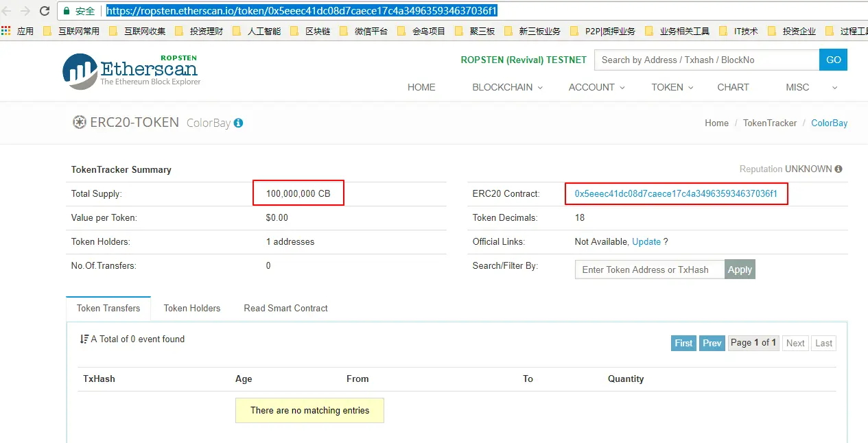This screenshot has height=443, width=868.
Task: Click the browser forward arrow
Action: point(25,11)
